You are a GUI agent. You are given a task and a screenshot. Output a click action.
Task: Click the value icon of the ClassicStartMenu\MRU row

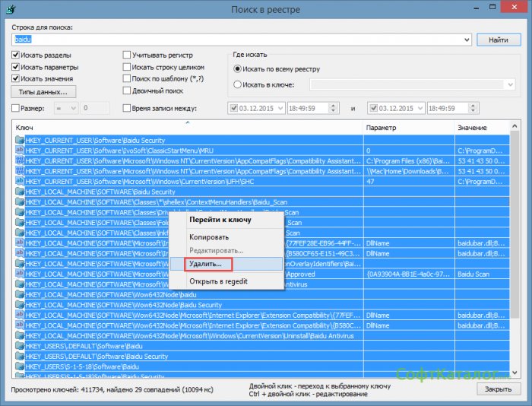coord(20,151)
